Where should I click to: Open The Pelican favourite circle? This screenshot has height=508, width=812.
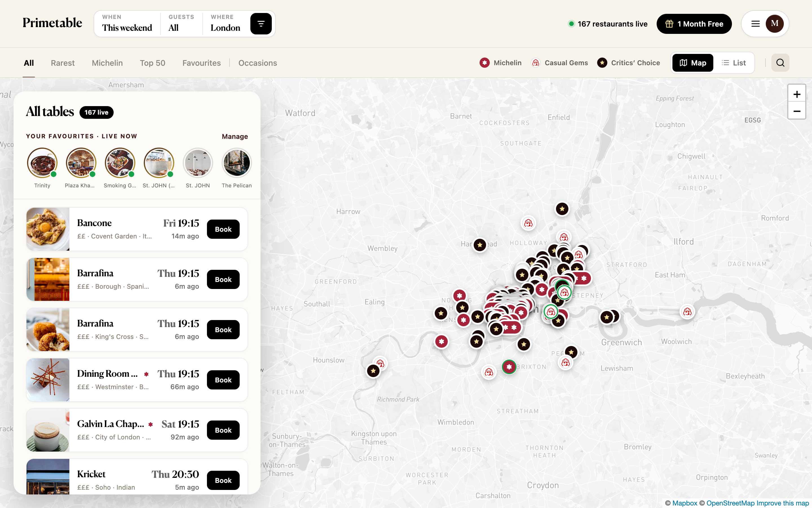click(237, 163)
